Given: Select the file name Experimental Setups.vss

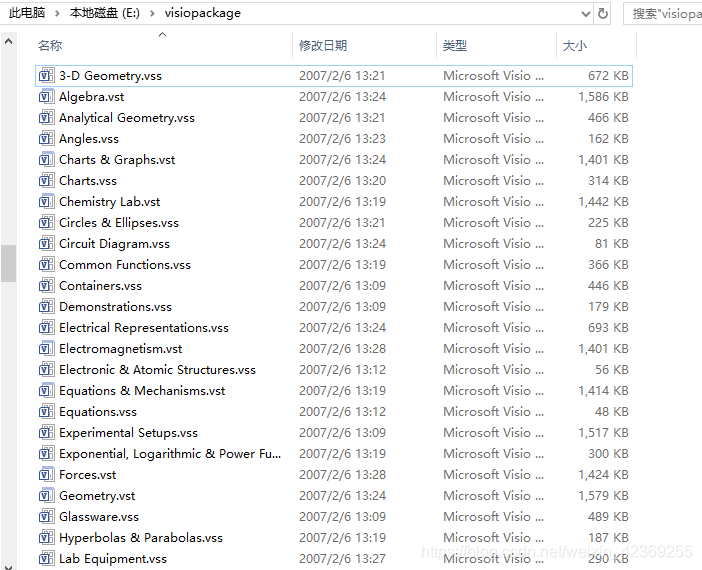Looking at the screenshot, I should (x=128, y=433).
